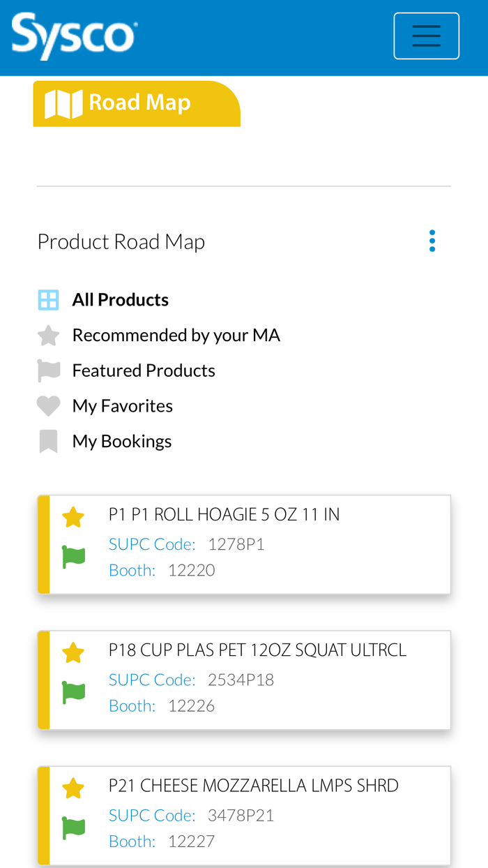
Task: Select the All Products grid icon
Action: (47, 298)
